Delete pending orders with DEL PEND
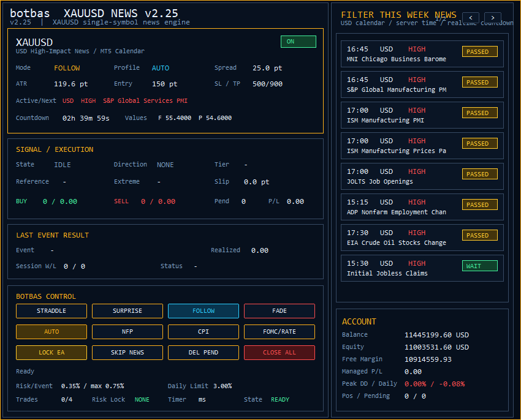Image resolution: width=521 pixels, height=420 pixels. click(203, 352)
